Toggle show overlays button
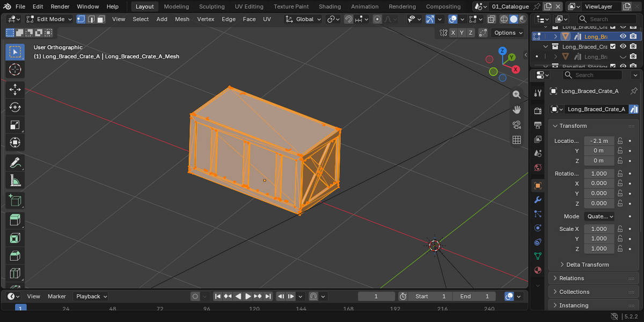Viewport: 644px width, 322px height. 452,19
